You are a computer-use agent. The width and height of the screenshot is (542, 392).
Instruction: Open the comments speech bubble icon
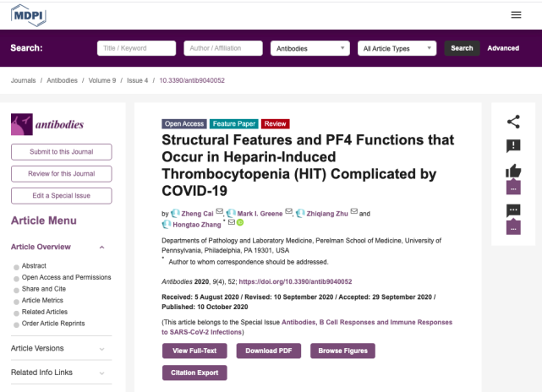(513, 210)
